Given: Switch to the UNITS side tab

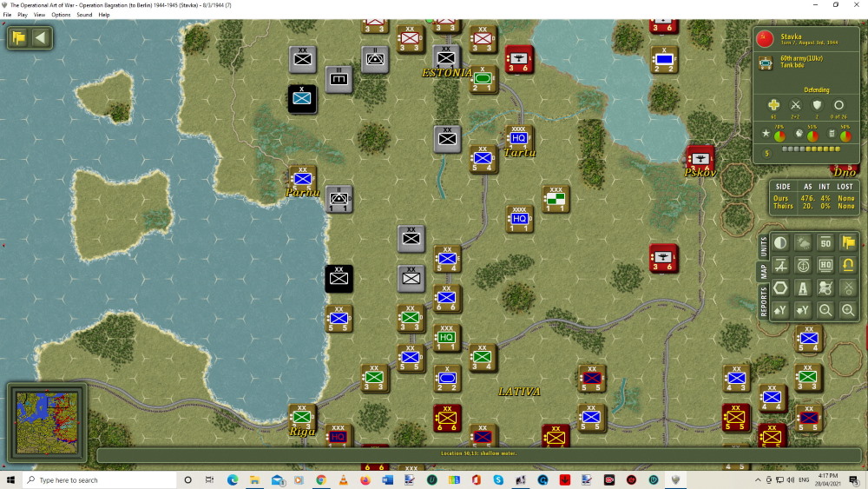Looking at the screenshot, I should coord(764,247).
